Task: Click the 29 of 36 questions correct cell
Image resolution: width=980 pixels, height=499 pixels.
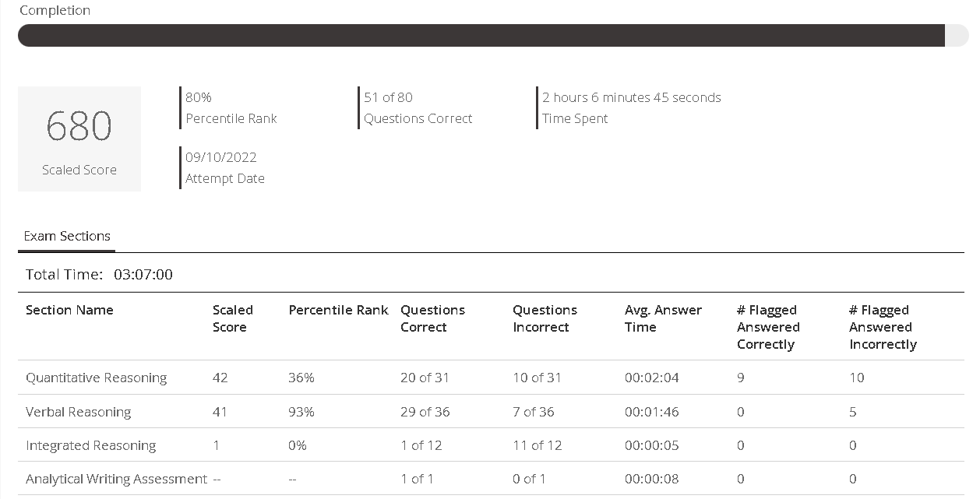Action: click(x=425, y=412)
